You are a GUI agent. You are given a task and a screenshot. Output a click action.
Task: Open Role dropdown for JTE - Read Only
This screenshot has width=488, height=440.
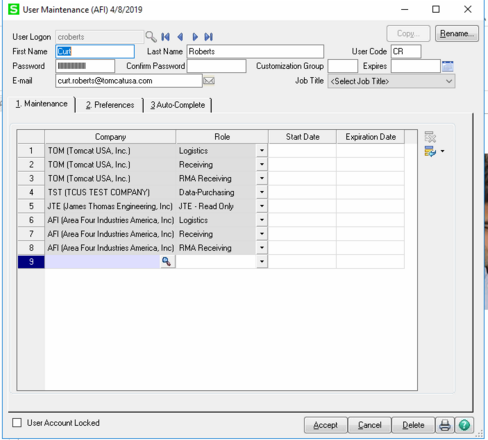[x=262, y=206]
